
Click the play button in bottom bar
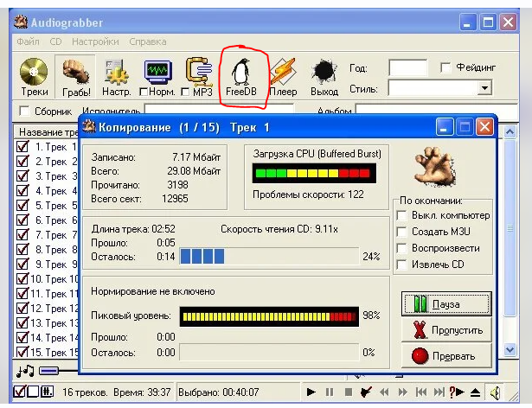(311, 392)
